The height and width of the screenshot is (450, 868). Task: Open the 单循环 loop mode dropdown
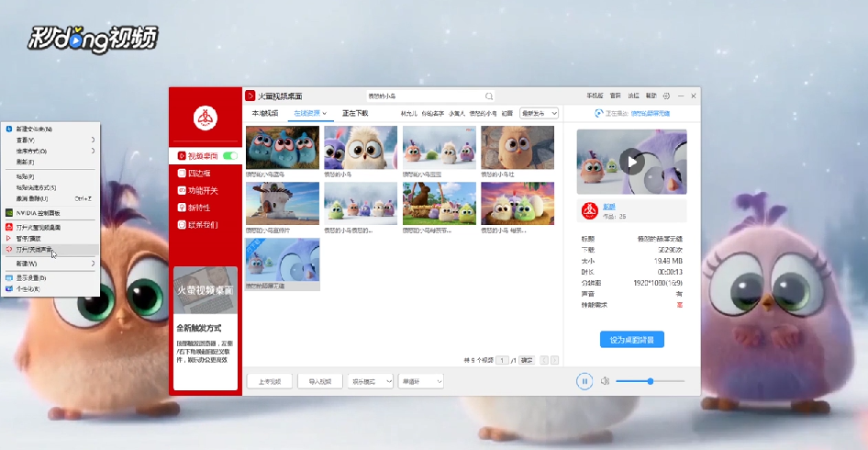pos(421,381)
